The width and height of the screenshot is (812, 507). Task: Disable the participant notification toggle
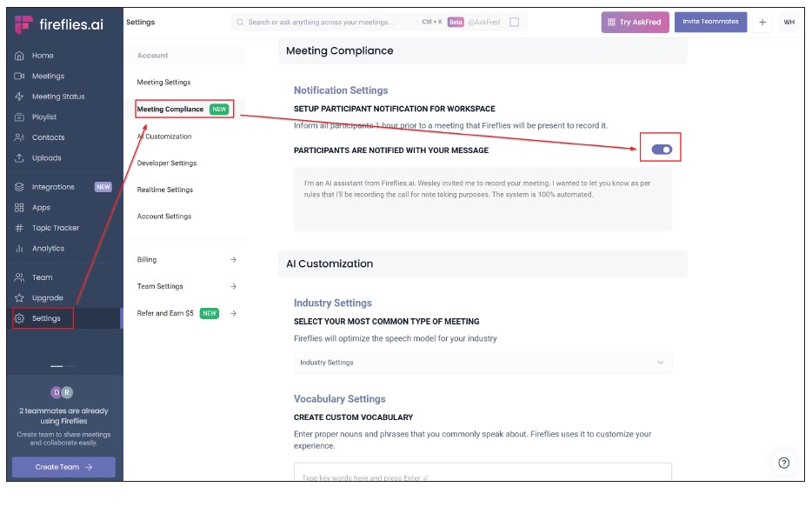pos(662,150)
